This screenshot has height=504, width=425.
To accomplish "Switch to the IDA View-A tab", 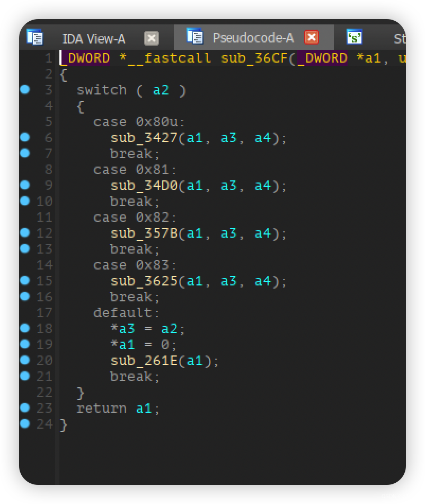I will (93, 39).
